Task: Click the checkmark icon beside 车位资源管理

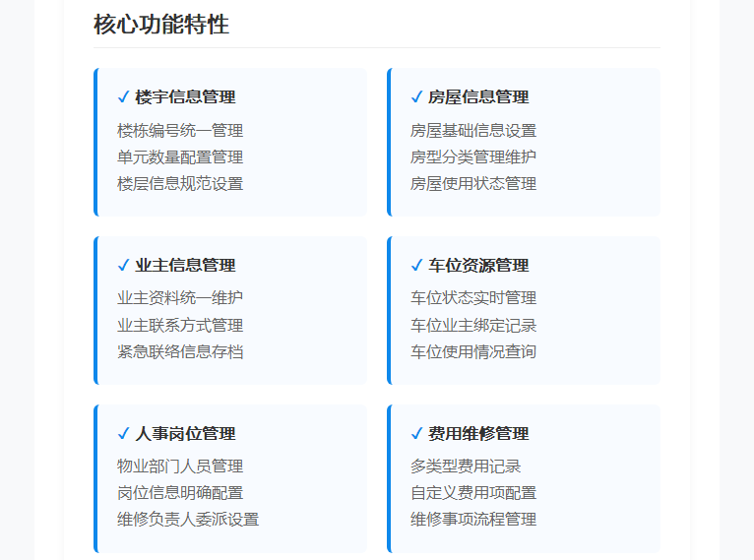Action: 417,266
